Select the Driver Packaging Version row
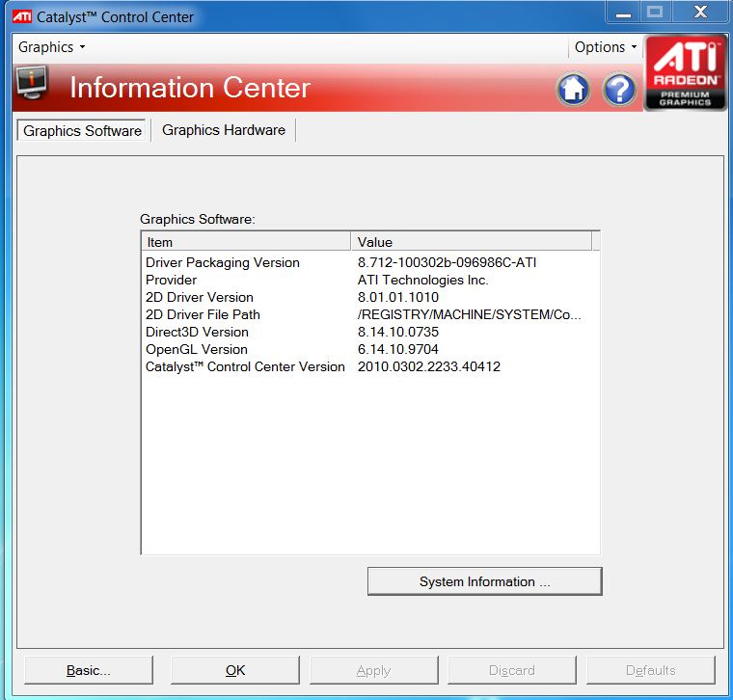733x700 pixels. [370, 262]
